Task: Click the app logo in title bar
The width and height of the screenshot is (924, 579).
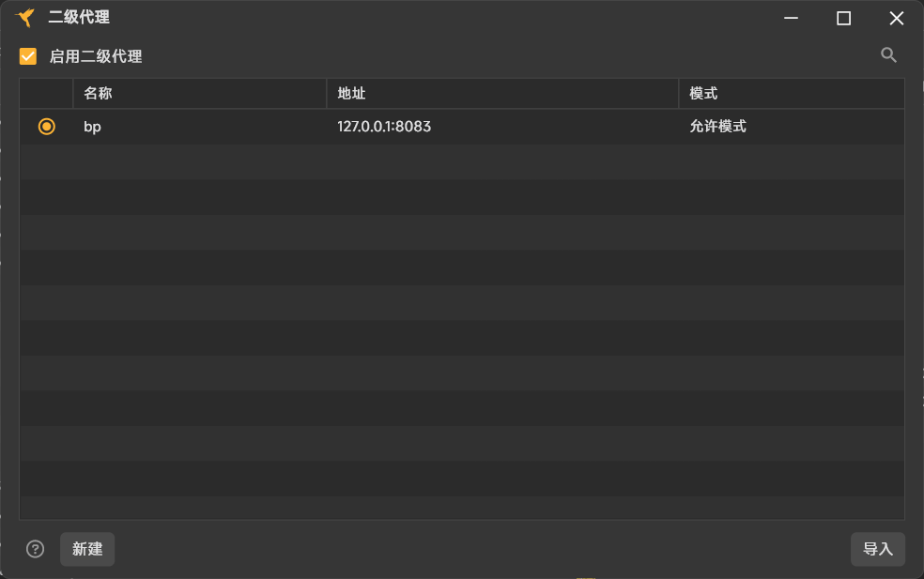Action: coord(25,18)
